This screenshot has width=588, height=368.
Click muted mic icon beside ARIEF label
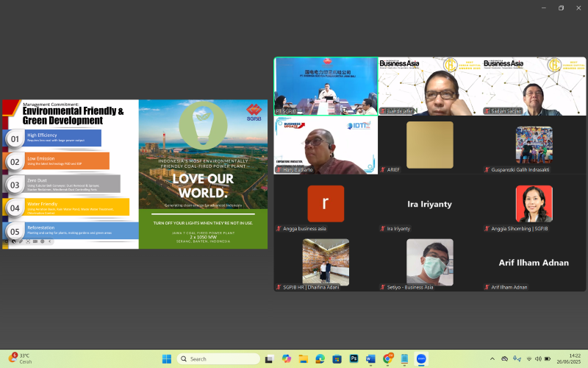382,170
